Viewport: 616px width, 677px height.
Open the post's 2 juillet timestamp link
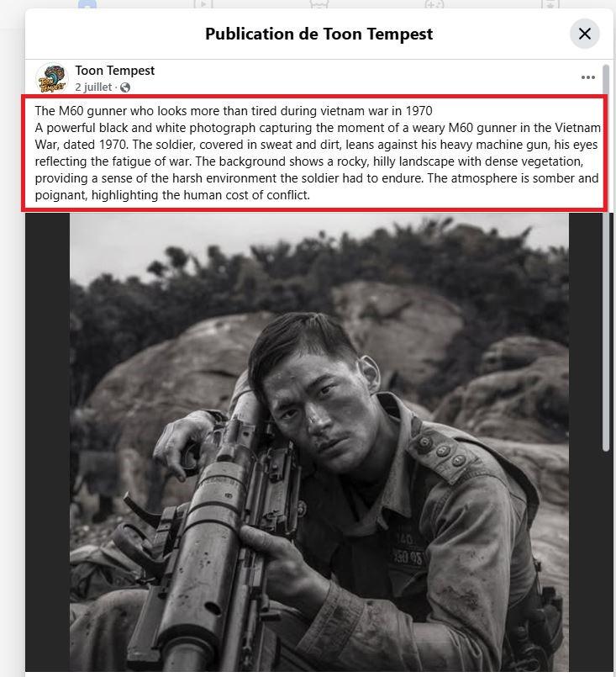93,87
